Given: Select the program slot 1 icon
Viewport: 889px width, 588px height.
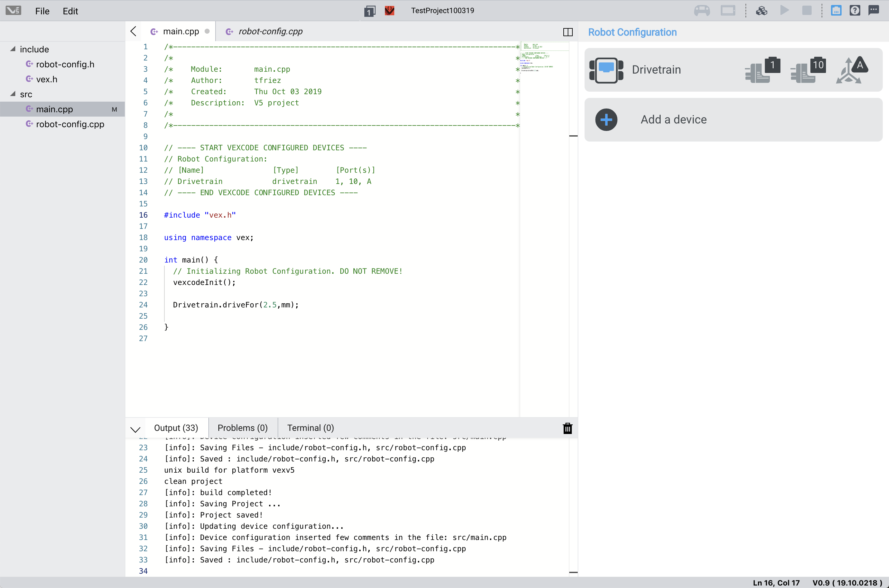Looking at the screenshot, I should (370, 11).
